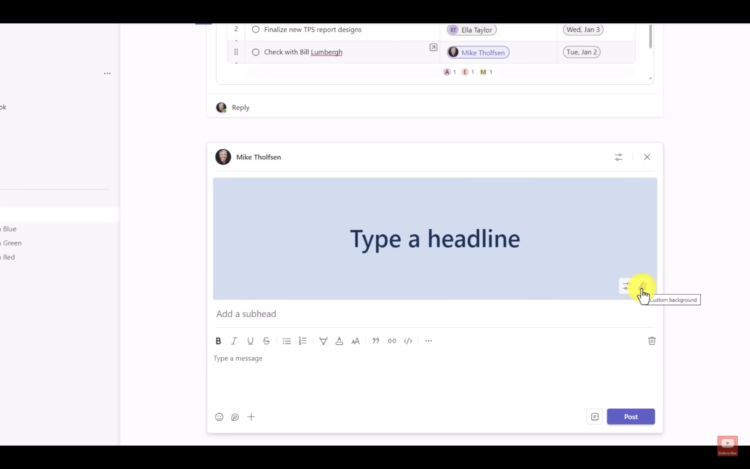Expand more formatting options ellipsis
This screenshot has width=750, height=469.
click(428, 341)
